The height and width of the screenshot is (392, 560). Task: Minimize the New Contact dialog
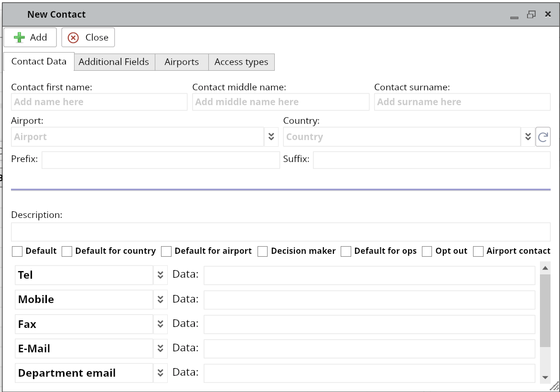tap(515, 16)
